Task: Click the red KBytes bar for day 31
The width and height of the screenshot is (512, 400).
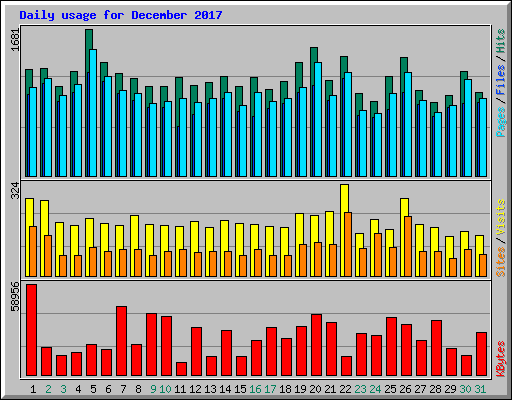Action: pos(482,354)
